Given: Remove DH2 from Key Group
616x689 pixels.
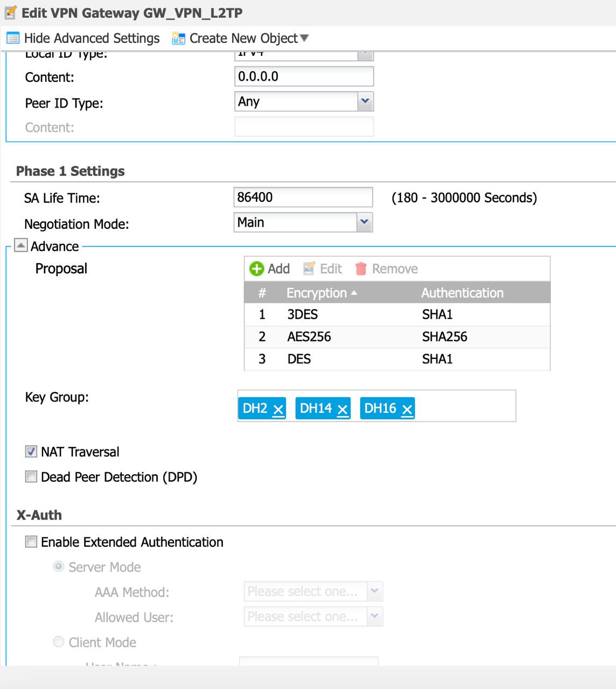Looking at the screenshot, I should click(x=278, y=410).
